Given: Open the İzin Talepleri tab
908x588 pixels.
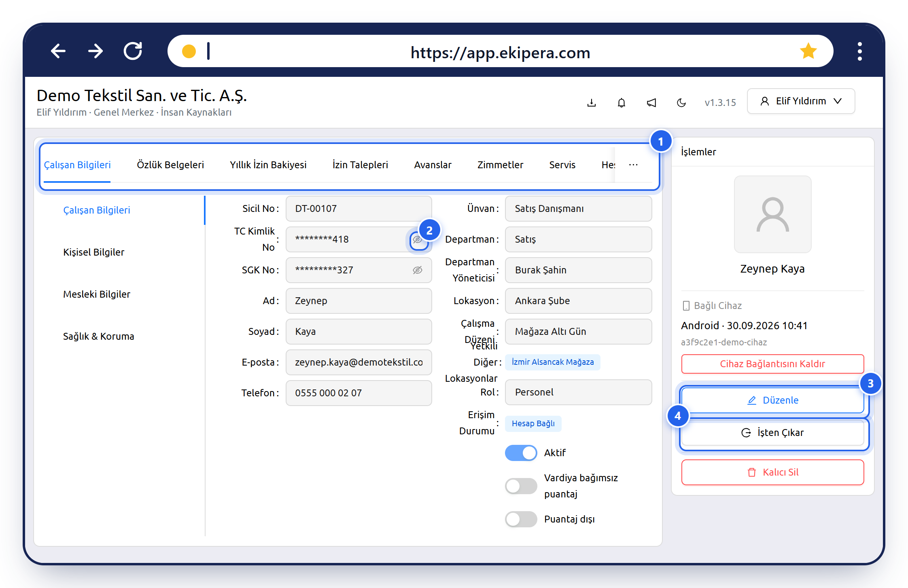Looking at the screenshot, I should [x=360, y=165].
